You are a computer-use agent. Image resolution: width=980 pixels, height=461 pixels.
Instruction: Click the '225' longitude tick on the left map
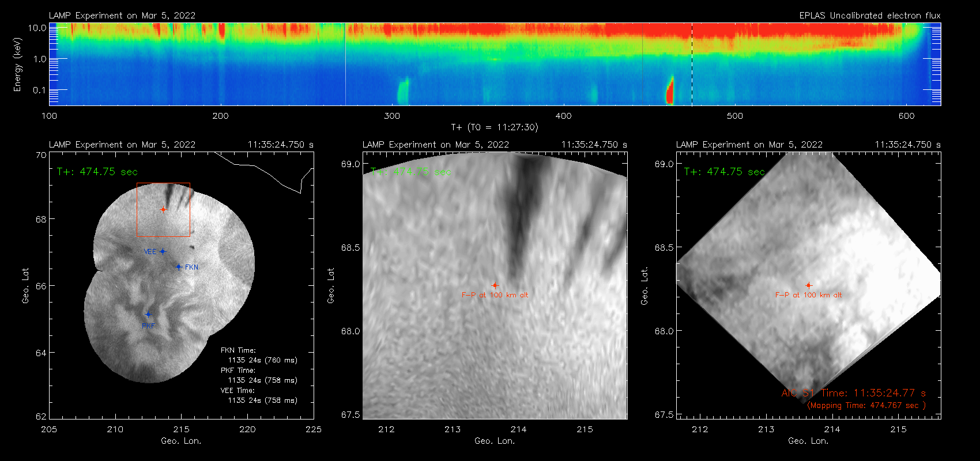[x=314, y=429]
